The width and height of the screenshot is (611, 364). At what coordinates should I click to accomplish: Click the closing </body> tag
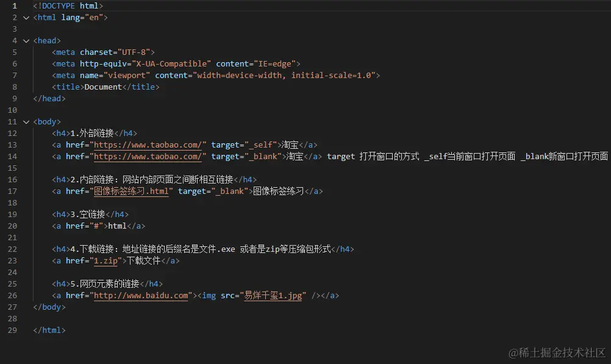tap(49, 307)
